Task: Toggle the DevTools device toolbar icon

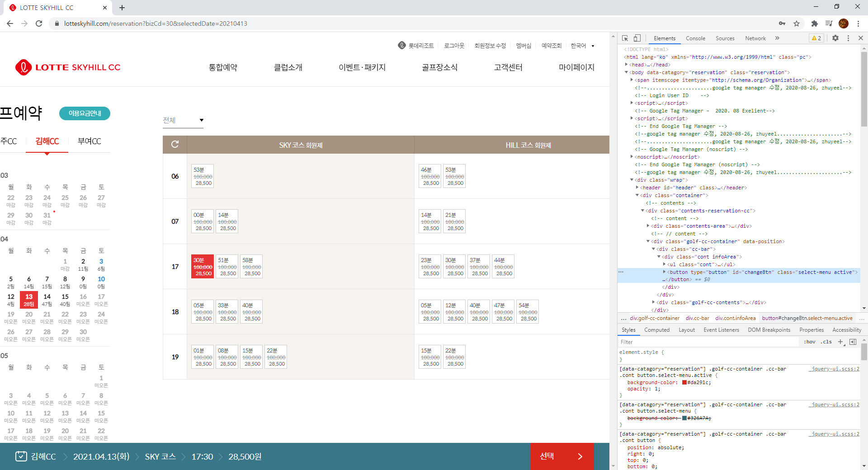Action: click(x=637, y=38)
